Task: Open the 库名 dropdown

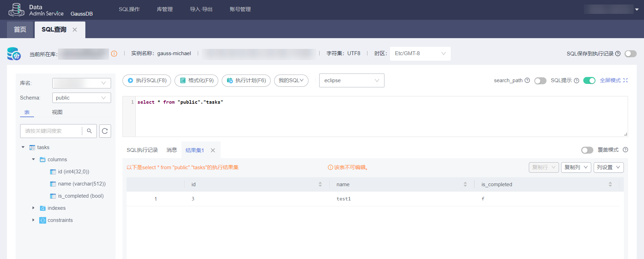Action: pyautogui.click(x=82, y=83)
